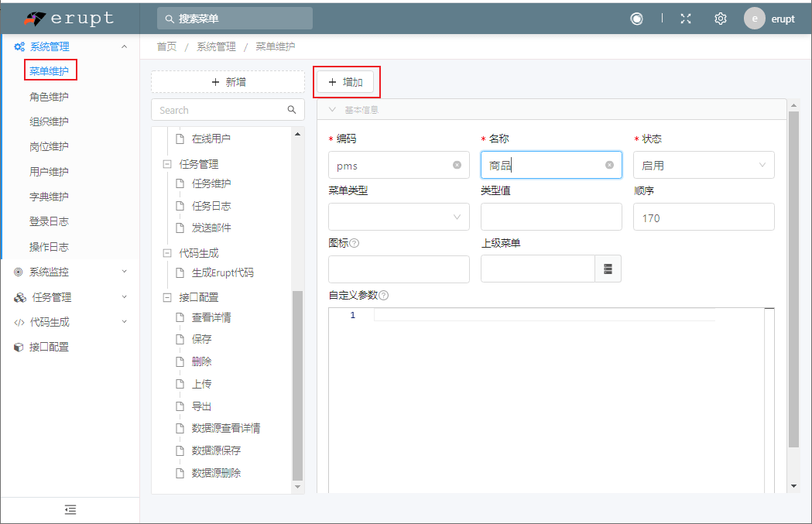Image resolution: width=812 pixels, height=524 pixels.
Task: Select 菜单维护 in the sidebar
Action: pos(49,71)
